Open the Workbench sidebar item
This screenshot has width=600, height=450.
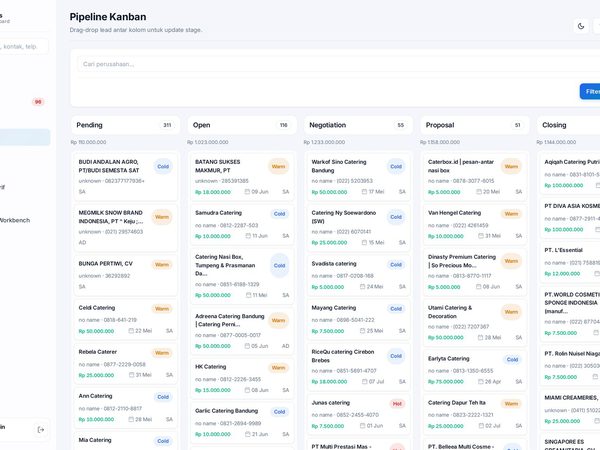pos(15,220)
